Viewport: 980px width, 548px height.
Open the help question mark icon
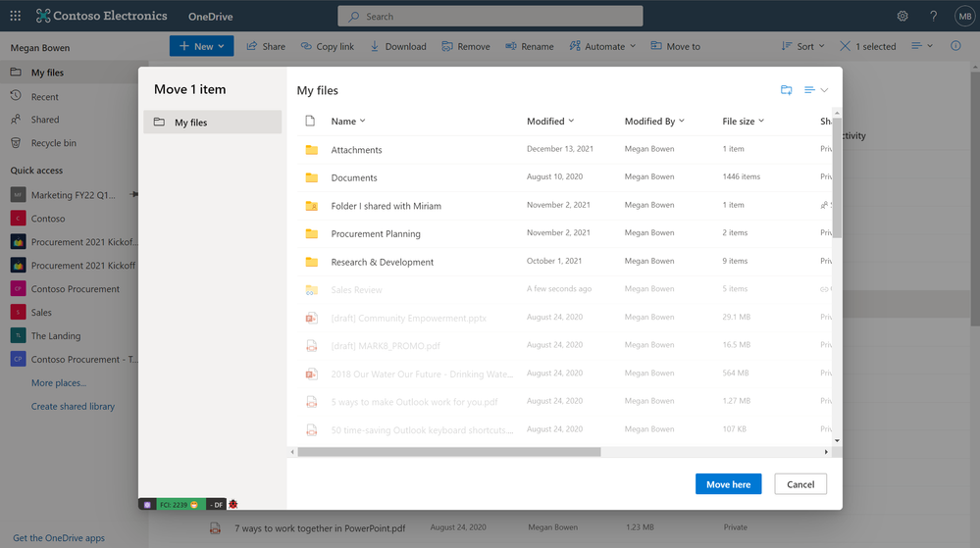pyautogui.click(x=933, y=17)
